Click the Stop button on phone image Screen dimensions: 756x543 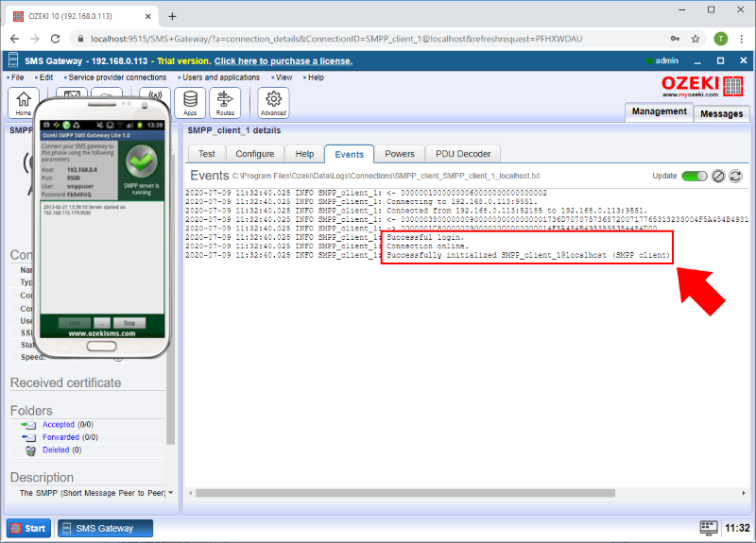pos(129,323)
